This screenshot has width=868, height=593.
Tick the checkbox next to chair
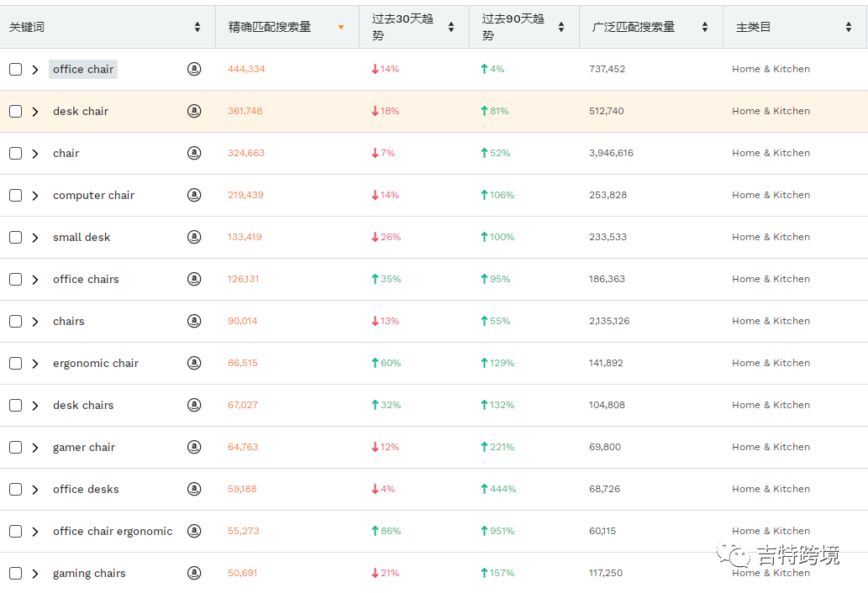click(15, 153)
